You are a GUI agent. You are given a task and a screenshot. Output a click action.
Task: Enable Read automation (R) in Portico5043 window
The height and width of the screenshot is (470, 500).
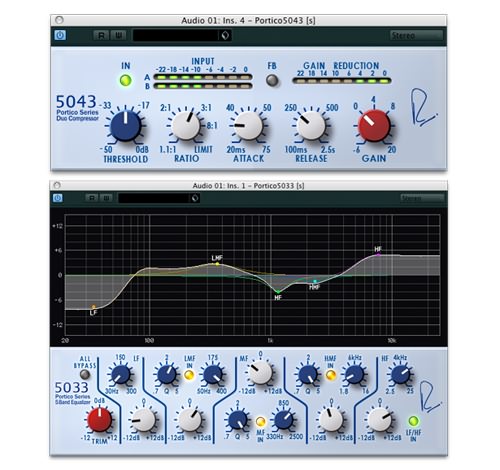[x=101, y=35]
